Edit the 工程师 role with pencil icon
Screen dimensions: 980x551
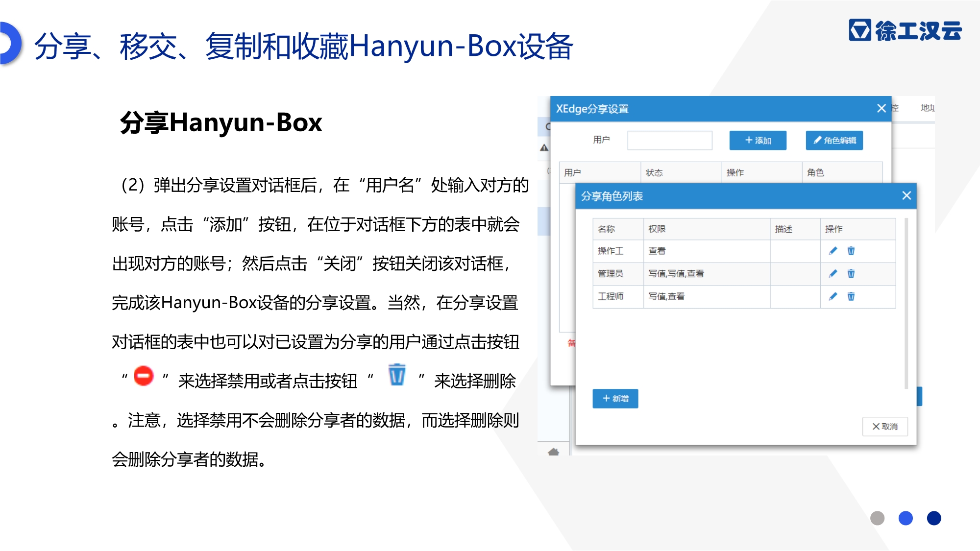tap(833, 296)
